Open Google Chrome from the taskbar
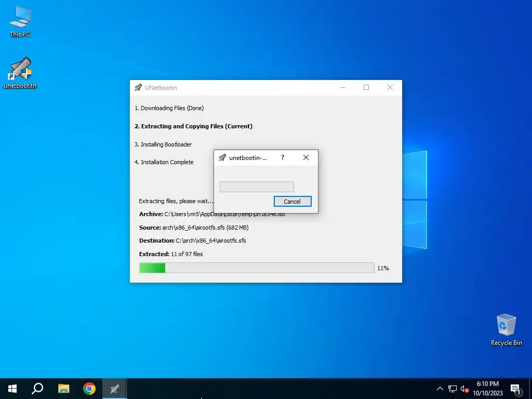 point(89,389)
